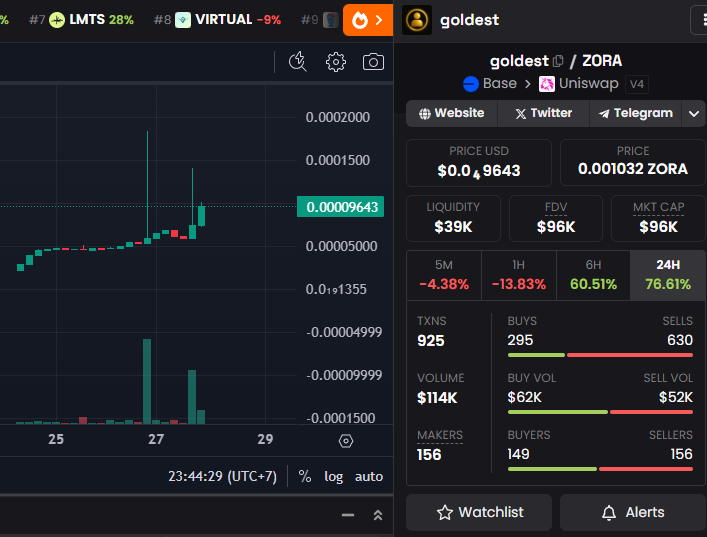Image resolution: width=707 pixels, height=537 pixels.
Task: Click the ZORA quote token name
Action: click(602, 60)
